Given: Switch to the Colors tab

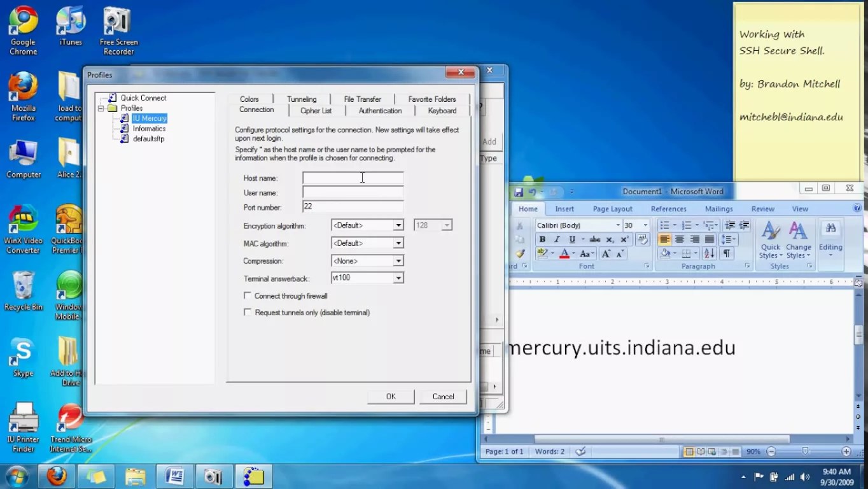Looking at the screenshot, I should pos(249,99).
